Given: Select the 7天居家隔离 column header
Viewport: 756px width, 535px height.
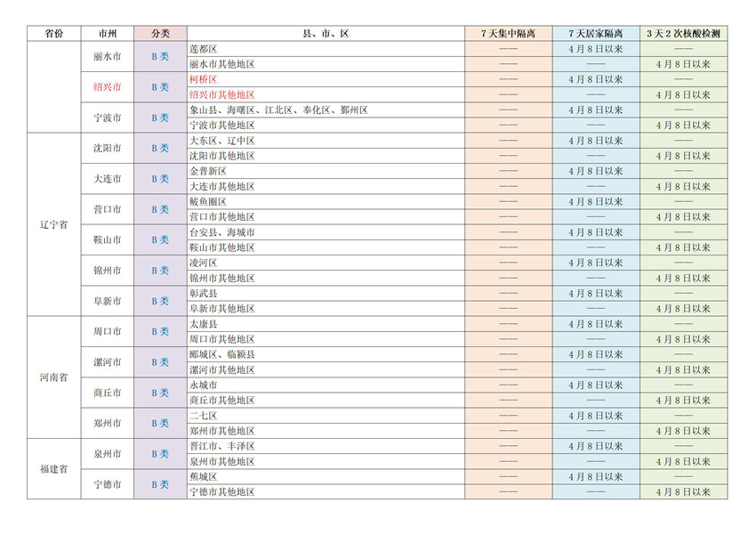Looking at the screenshot, I should pos(595,34).
